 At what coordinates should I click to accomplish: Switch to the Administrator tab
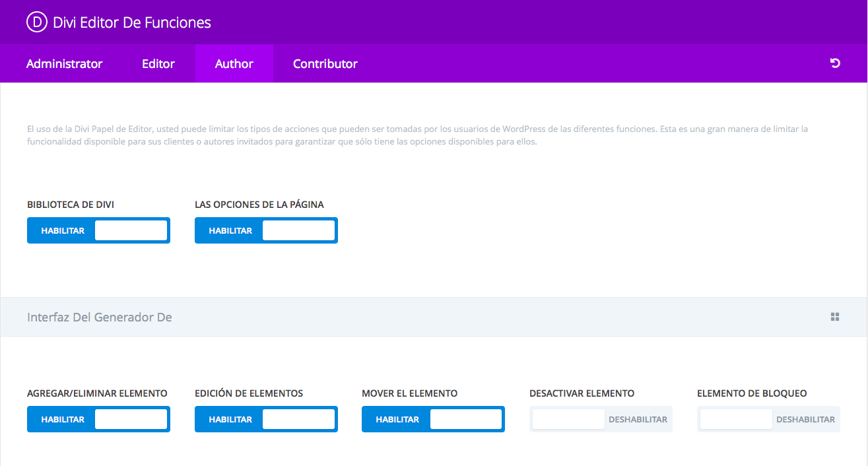tap(65, 63)
